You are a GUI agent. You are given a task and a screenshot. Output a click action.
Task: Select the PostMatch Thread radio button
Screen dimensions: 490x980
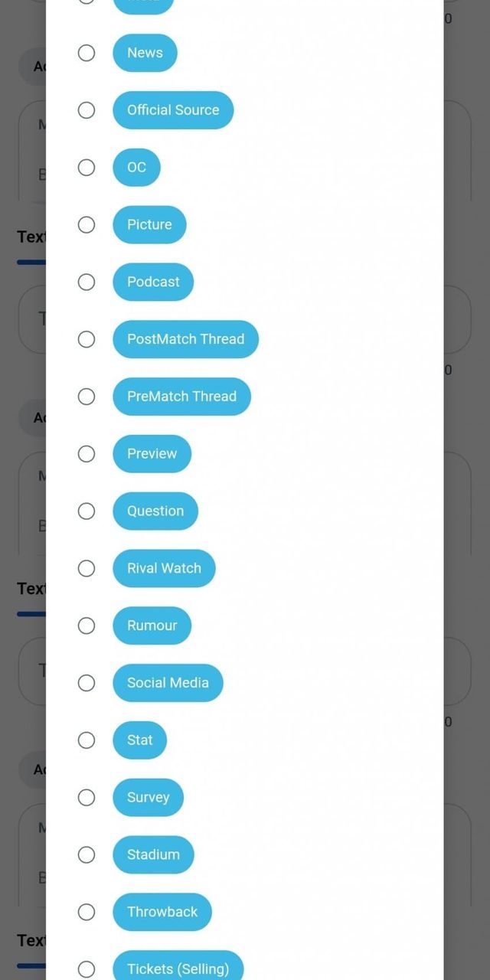click(87, 339)
